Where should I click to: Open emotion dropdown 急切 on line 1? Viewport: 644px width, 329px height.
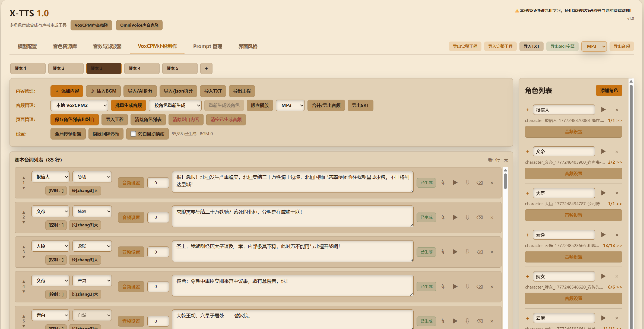(x=92, y=177)
